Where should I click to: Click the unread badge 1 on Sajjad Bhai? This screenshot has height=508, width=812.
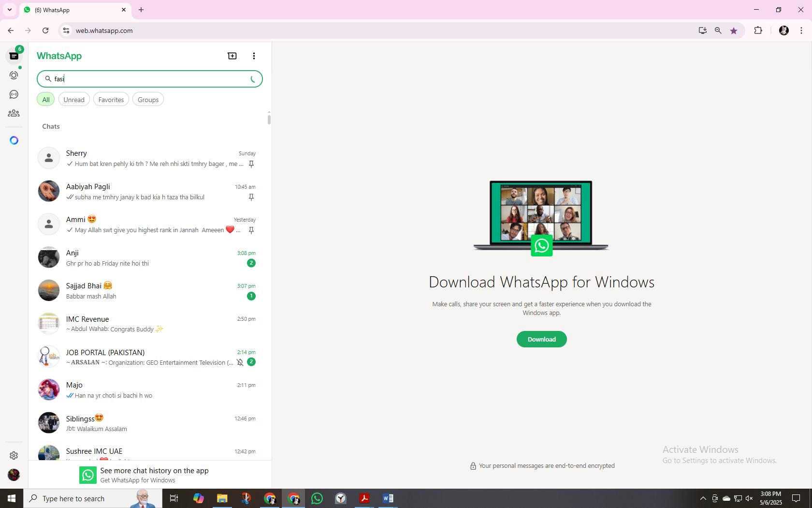click(251, 296)
